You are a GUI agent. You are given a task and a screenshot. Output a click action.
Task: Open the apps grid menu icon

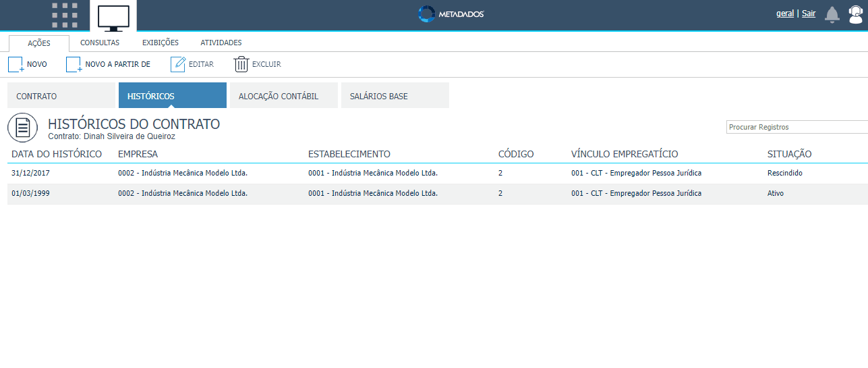(x=65, y=15)
